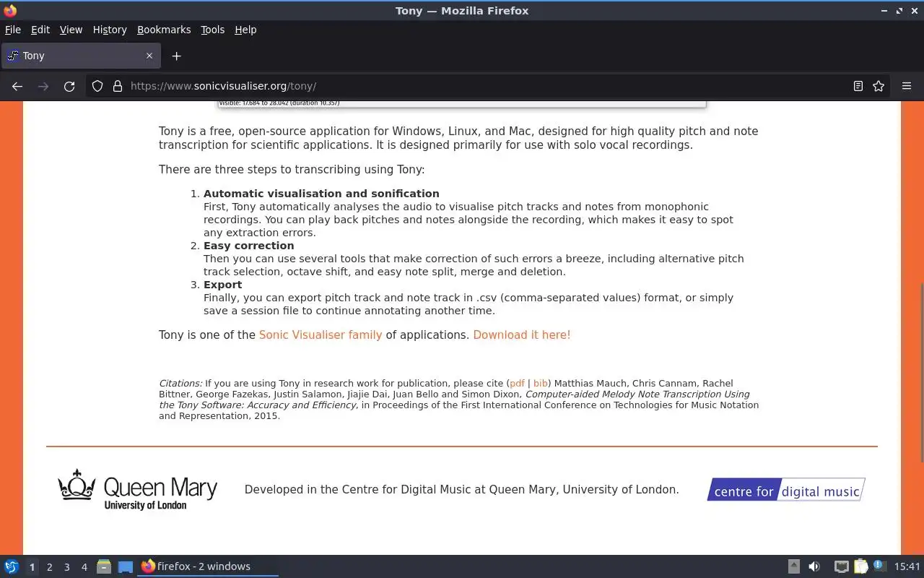Switch to workspace 4

click(x=84, y=567)
